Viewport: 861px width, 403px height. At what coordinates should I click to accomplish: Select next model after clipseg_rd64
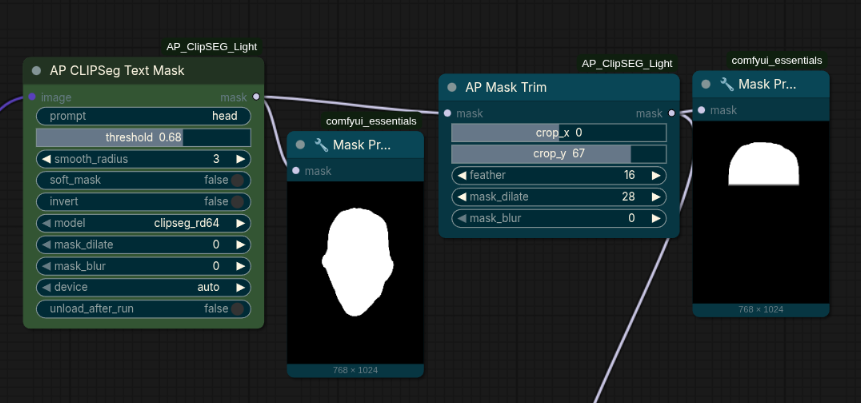241,223
